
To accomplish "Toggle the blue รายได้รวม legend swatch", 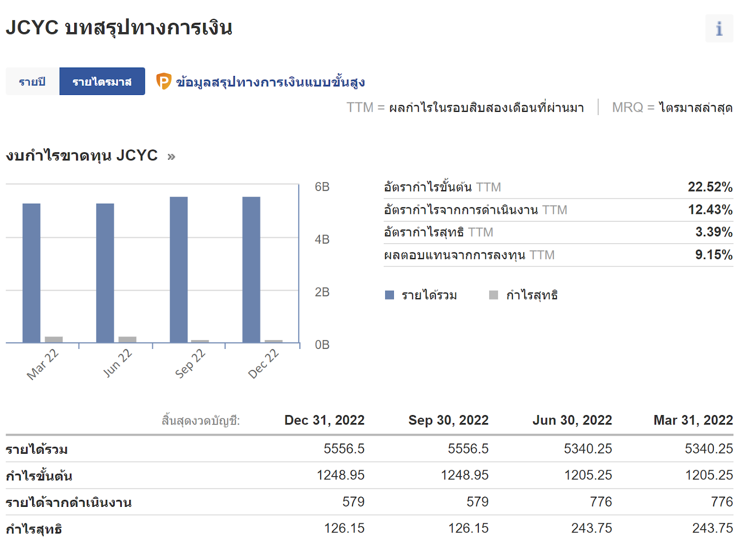I will point(389,295).
